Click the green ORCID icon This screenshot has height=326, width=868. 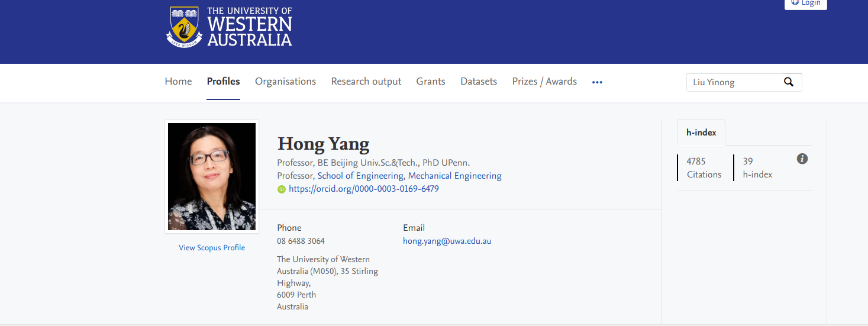tap(282, 189)
